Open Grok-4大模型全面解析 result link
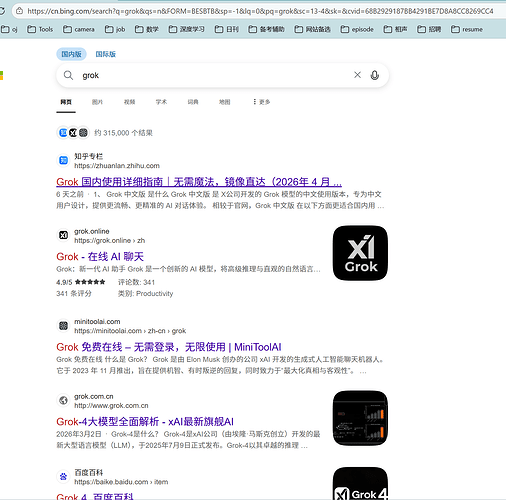Viewport: 506px width, 500px height. [145, 422]
